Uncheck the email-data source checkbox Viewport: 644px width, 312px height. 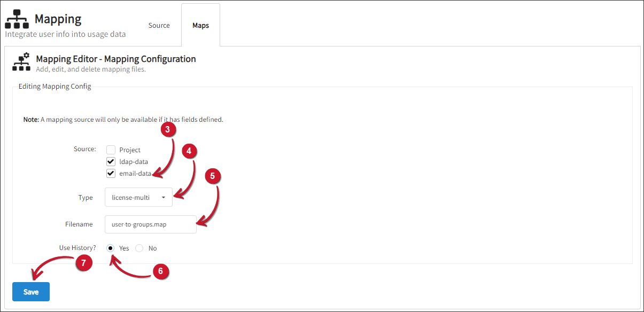(x=111, y=174)
